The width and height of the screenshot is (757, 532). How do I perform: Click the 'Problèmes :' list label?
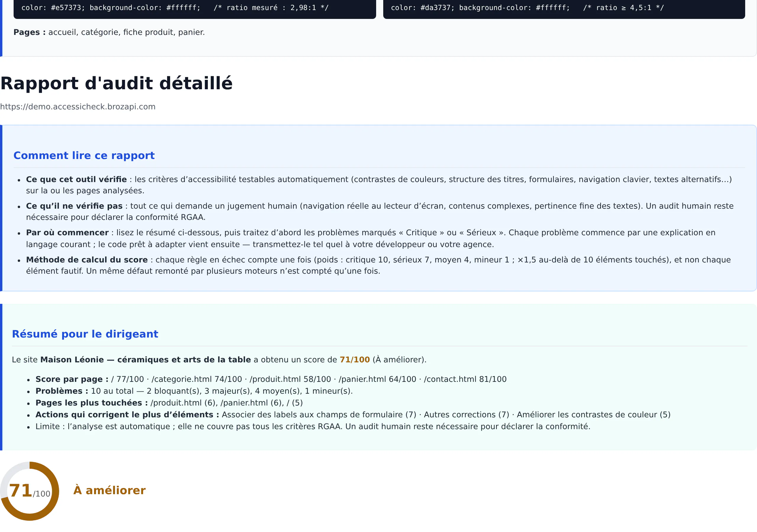62,391
